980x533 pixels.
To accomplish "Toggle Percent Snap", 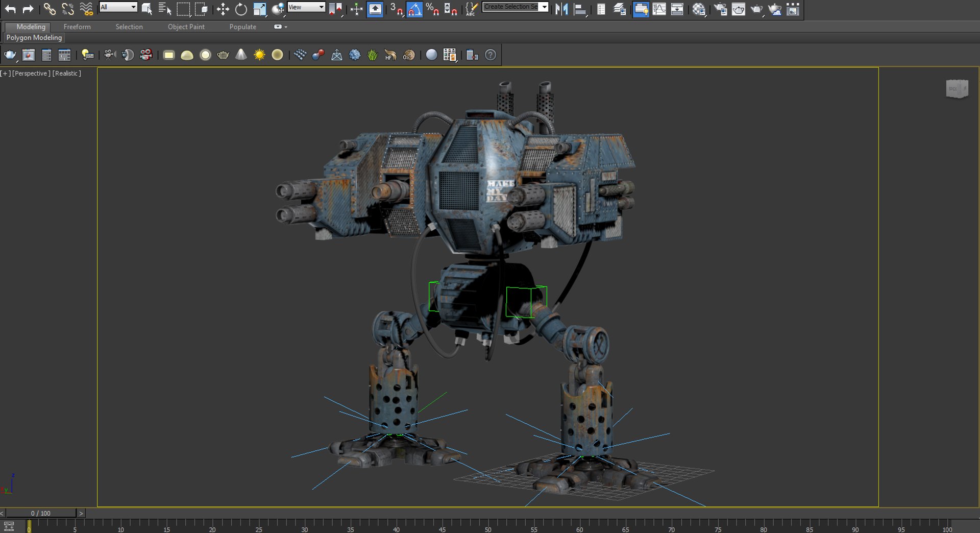I will 432,9.
